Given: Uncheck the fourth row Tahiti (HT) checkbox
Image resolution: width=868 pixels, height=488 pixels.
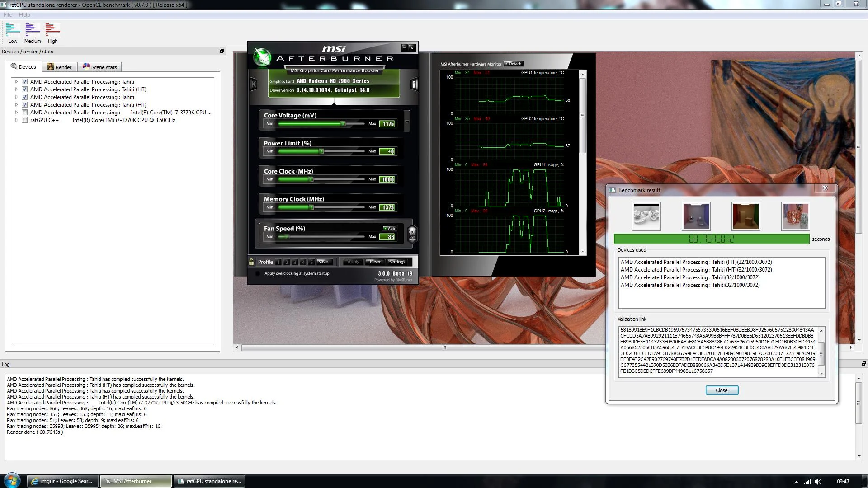Looking at the screenshot, I should point(25,105).
